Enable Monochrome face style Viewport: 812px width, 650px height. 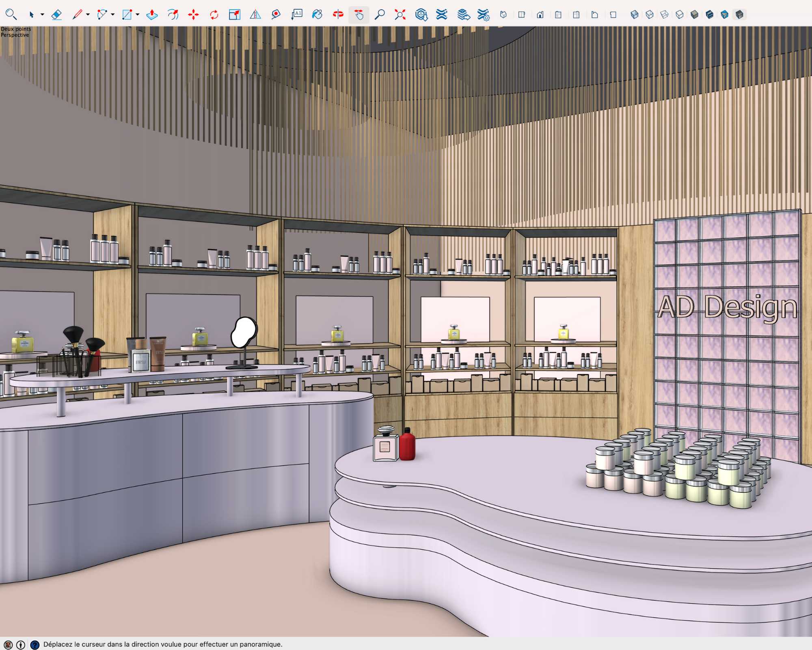[740, 15]
